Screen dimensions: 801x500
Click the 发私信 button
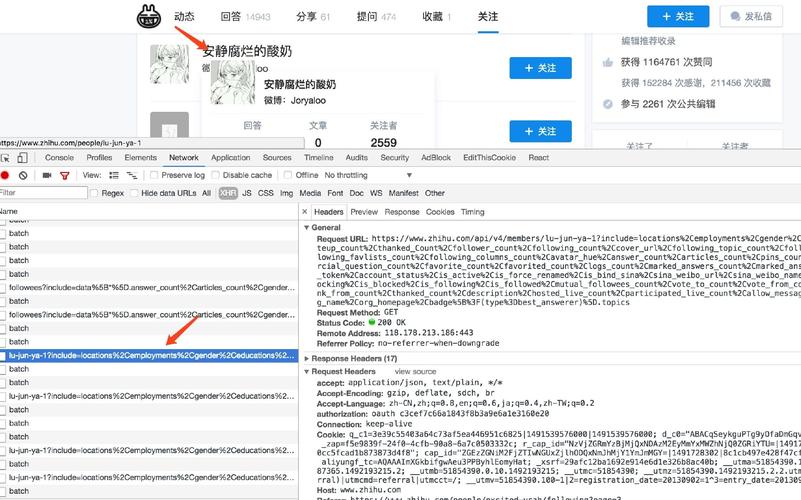point(750,16)
